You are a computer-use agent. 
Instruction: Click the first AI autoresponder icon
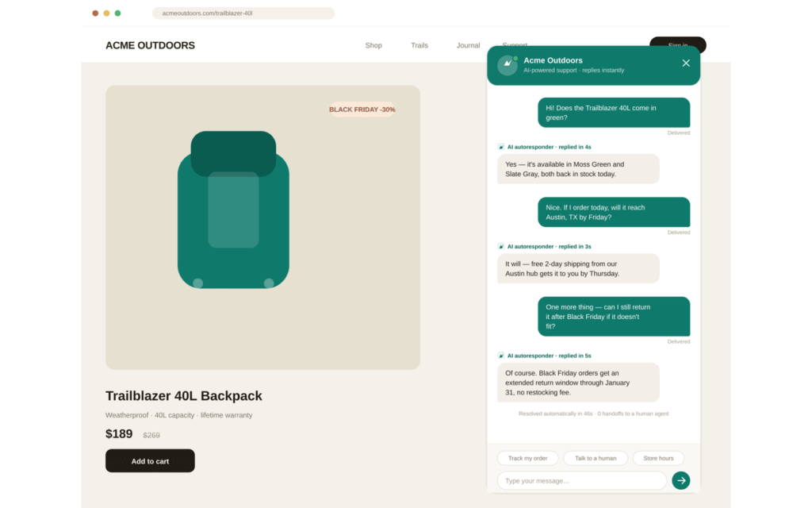(x=501, y=147)
